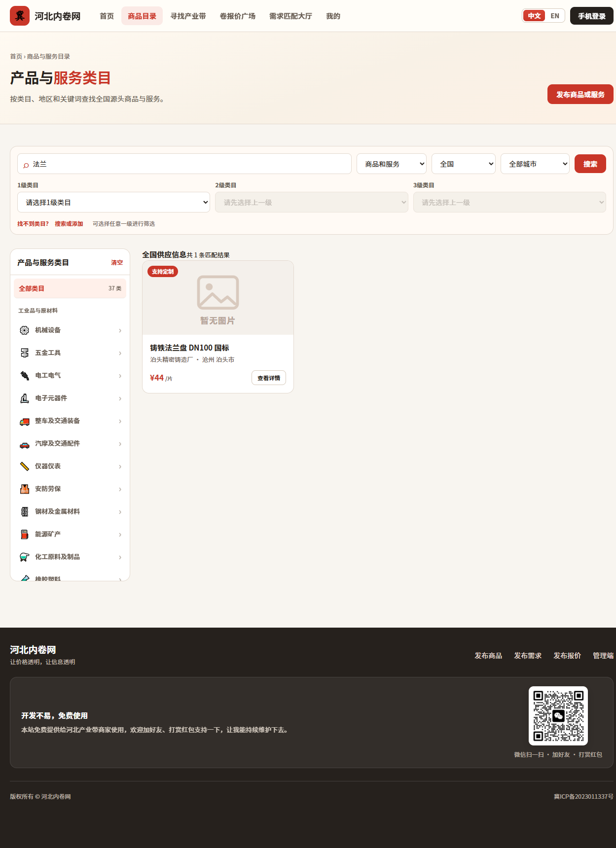Select 全部类目 in the category list
This screenshot has width=616, height=848.
tap(70, 288)
